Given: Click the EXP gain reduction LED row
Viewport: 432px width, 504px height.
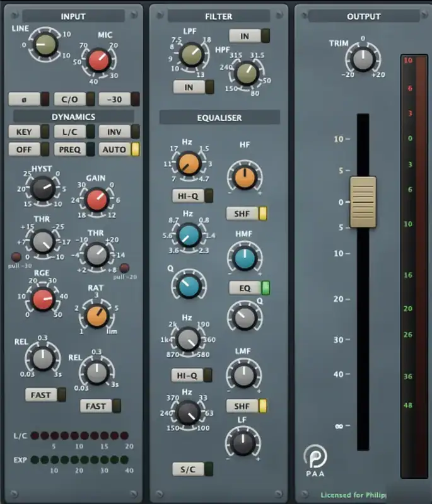Looking at the screenshot, I should (x=79, y=460).
